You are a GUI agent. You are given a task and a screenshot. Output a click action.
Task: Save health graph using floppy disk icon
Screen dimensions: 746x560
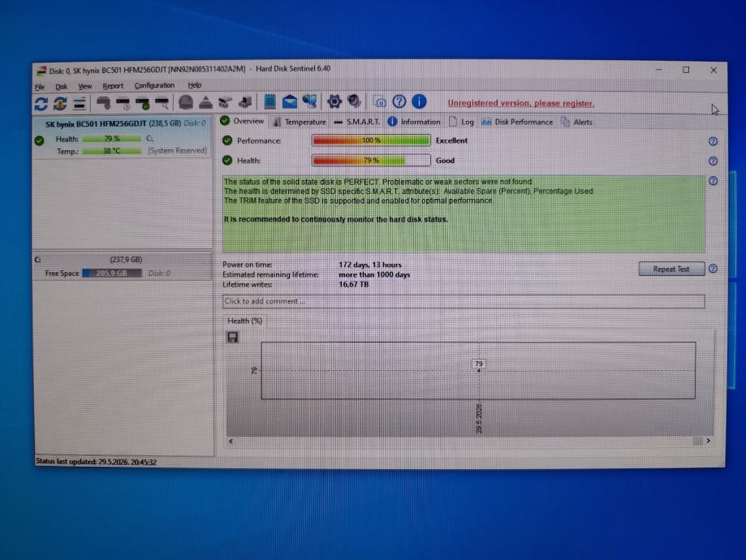pyautogui.click(x=233, y=338)
